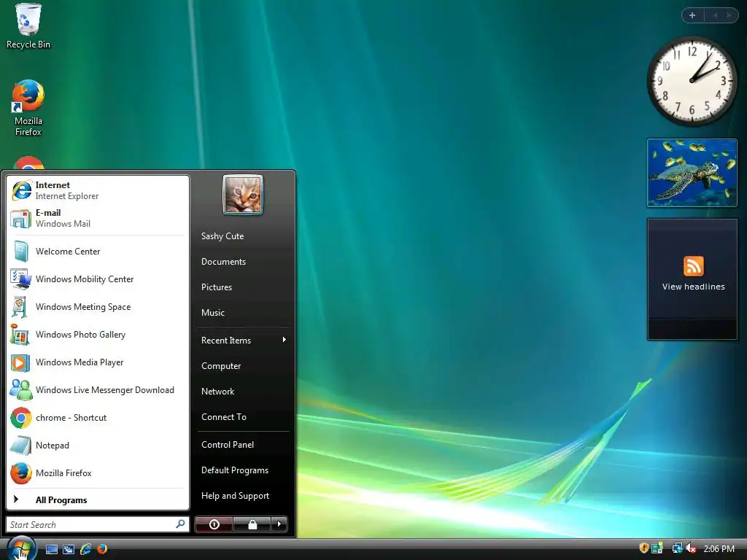
Task: Open Mozilla Firefox desktop shortcut
Action: (28, 108)
